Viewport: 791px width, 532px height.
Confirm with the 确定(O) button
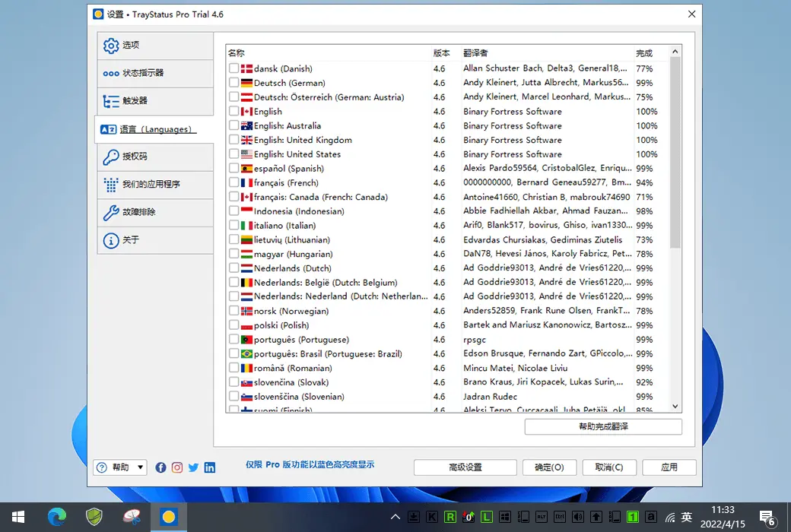549,467
